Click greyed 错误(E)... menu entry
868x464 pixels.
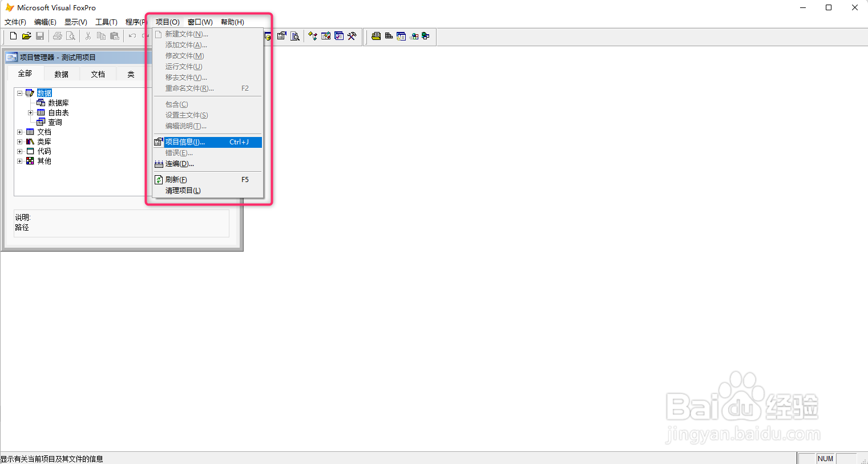click(208, 153)
